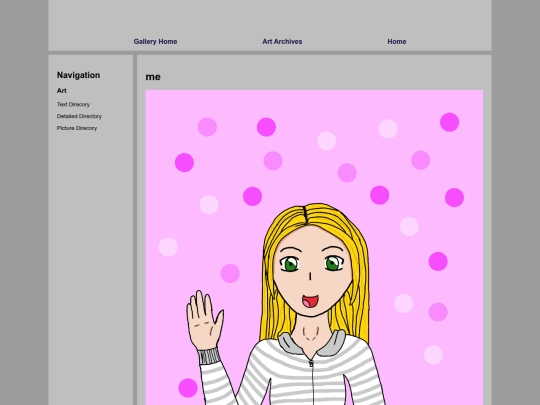Open the Text Direcory link
Image resolution: width=540 pixels, height=405 pixels.
73,104
